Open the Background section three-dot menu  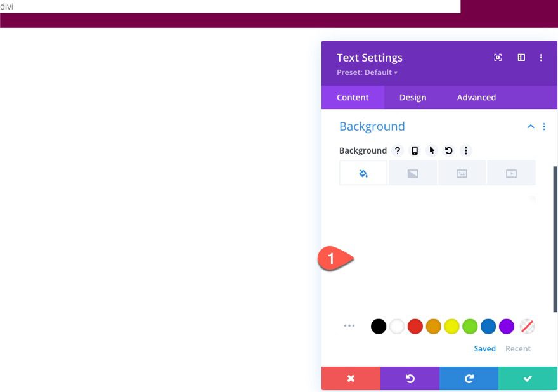pos(544,126)
